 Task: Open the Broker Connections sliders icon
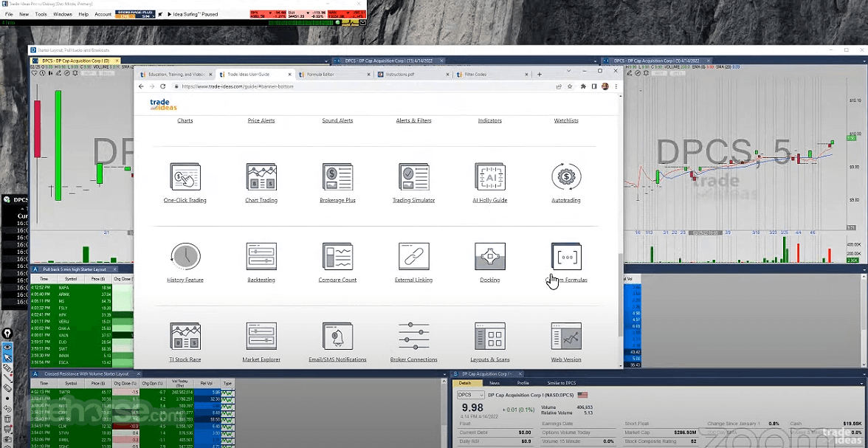413,337
